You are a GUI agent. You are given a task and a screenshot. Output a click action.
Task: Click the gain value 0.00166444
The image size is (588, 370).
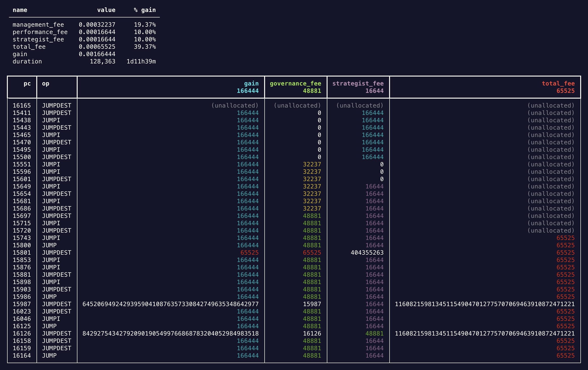click(x=97, y=54)
